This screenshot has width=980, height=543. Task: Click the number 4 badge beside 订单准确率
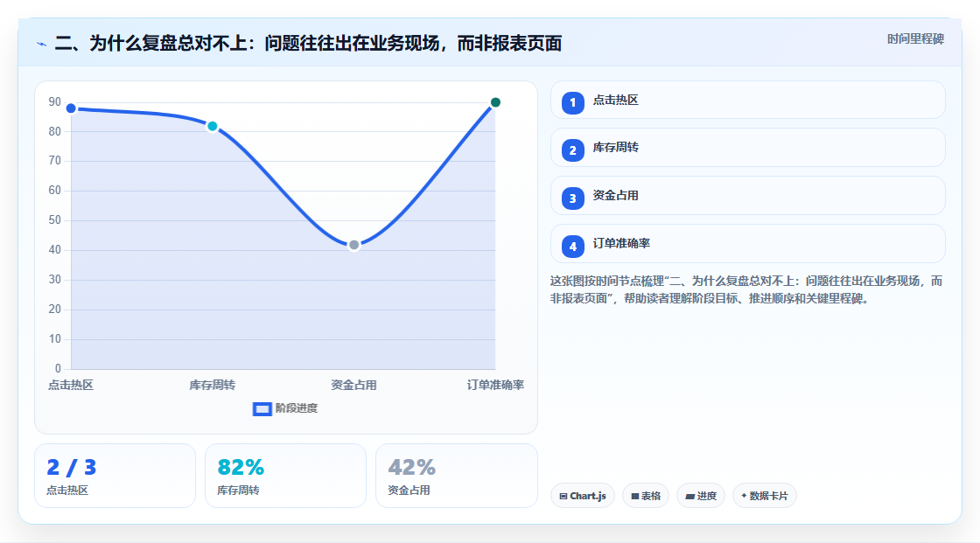click(x=572, y=247)
